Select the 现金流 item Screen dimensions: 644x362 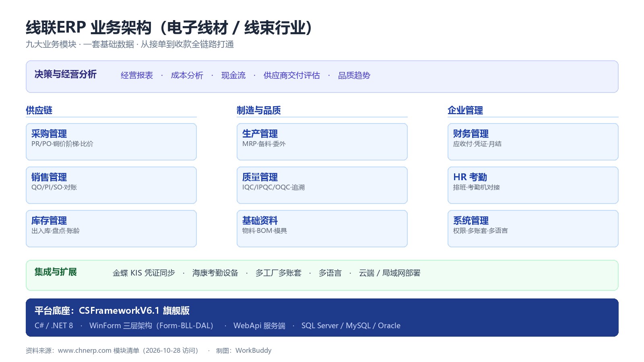pos(233,75)
